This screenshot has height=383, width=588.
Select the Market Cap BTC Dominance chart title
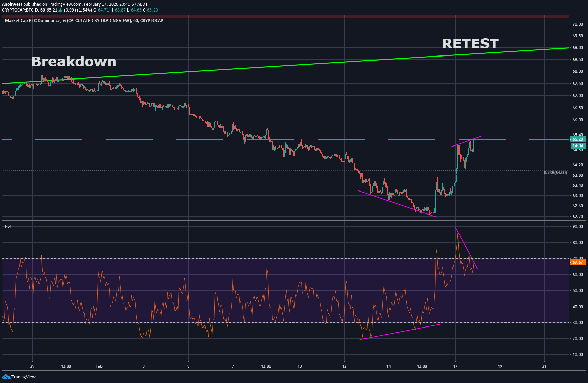tap(84, 21)
